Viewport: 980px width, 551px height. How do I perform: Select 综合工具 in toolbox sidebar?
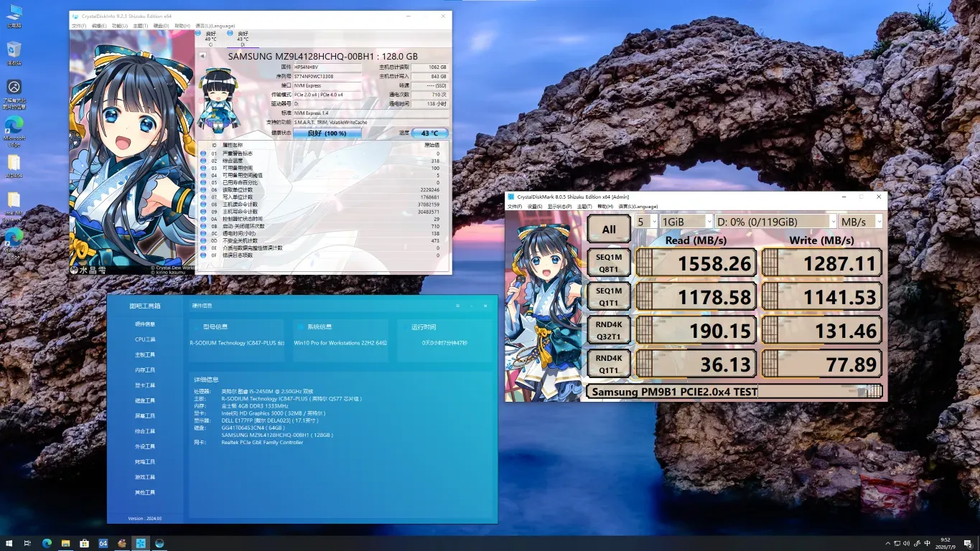[x=145, y=431]
